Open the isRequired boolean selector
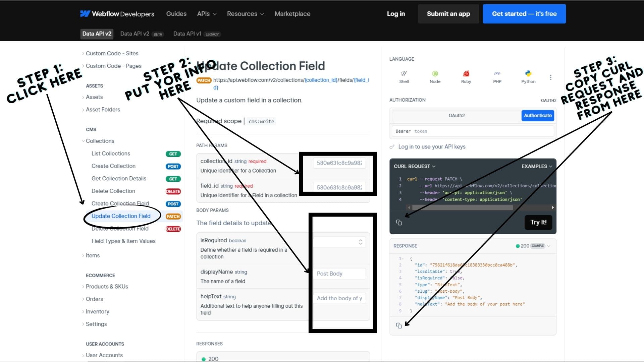Viewport: 644px width, 362px height. 339,242
